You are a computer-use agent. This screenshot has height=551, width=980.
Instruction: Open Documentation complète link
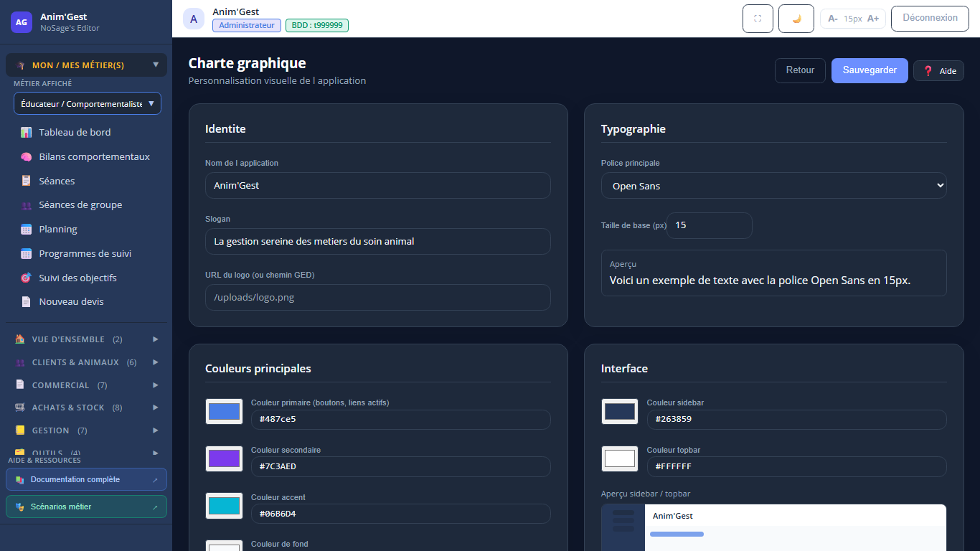(86, 479)
